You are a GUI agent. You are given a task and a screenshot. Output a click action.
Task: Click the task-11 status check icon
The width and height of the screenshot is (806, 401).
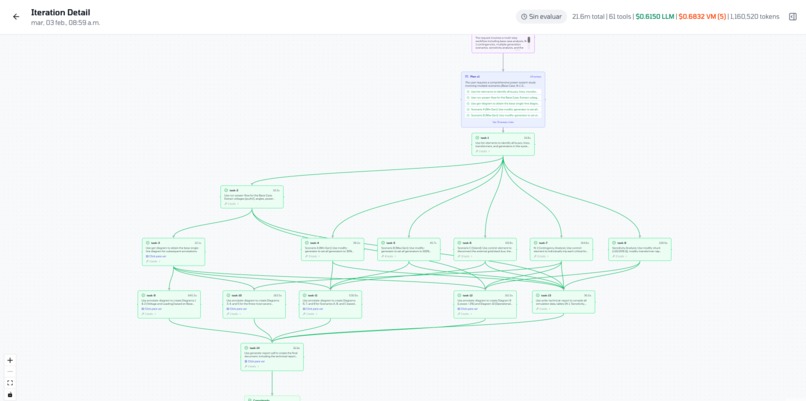(x=304, y=296)
